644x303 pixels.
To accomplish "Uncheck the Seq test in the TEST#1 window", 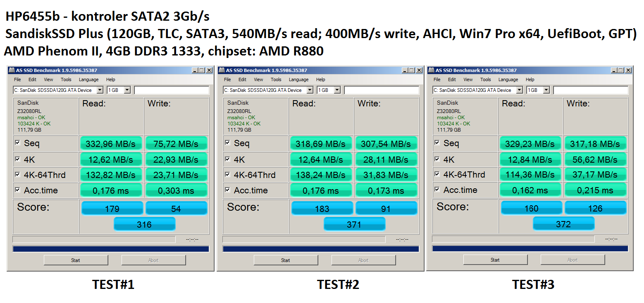I will (x=17, y=143).
